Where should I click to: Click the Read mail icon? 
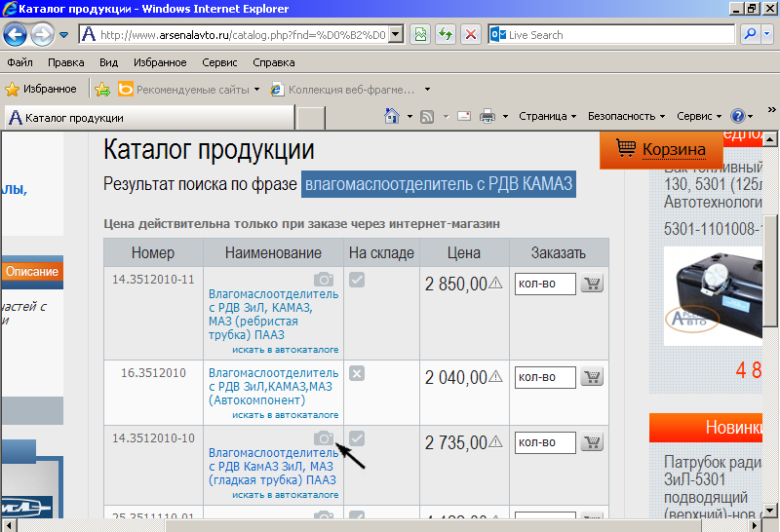464,116
